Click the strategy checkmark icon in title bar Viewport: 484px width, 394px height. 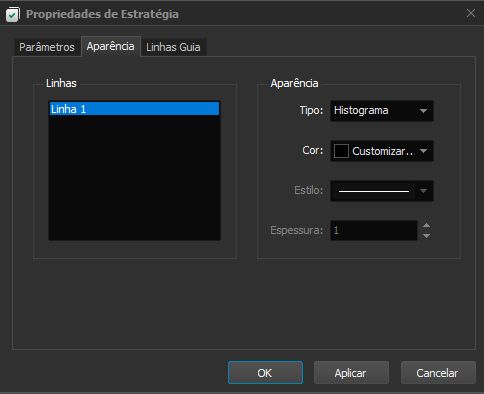coord(12,15)
